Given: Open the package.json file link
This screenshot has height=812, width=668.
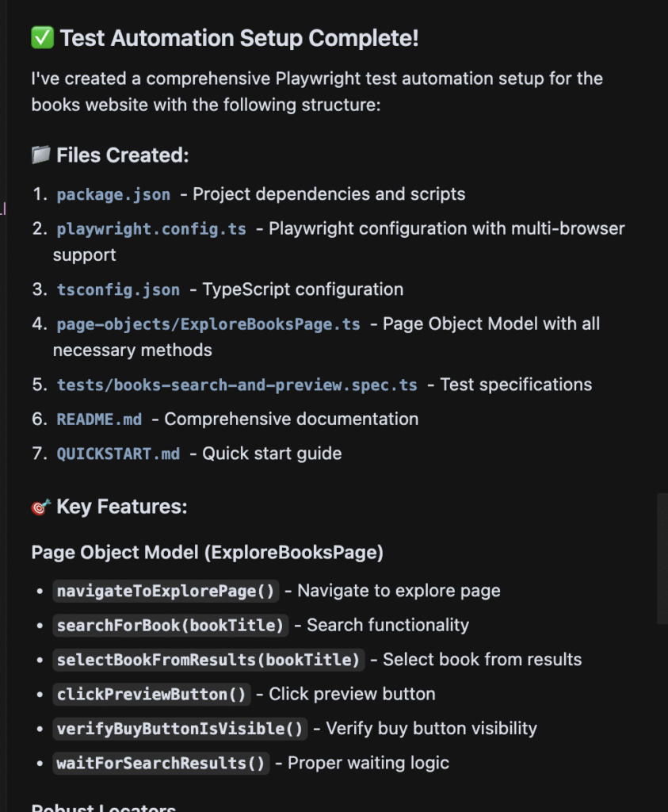Looking at the screenshot, I should click(113, 194).
